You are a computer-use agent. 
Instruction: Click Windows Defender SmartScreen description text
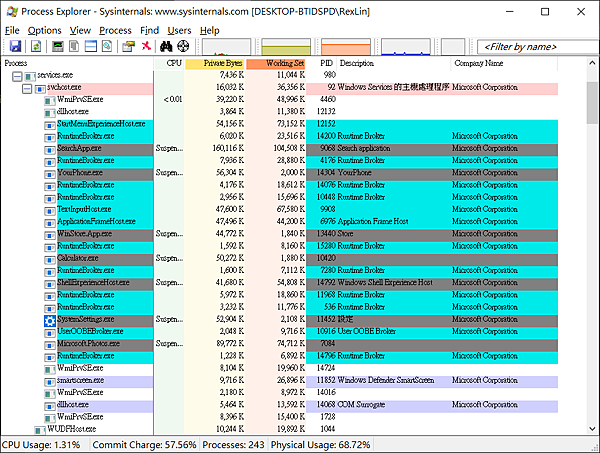click(386, 380)
